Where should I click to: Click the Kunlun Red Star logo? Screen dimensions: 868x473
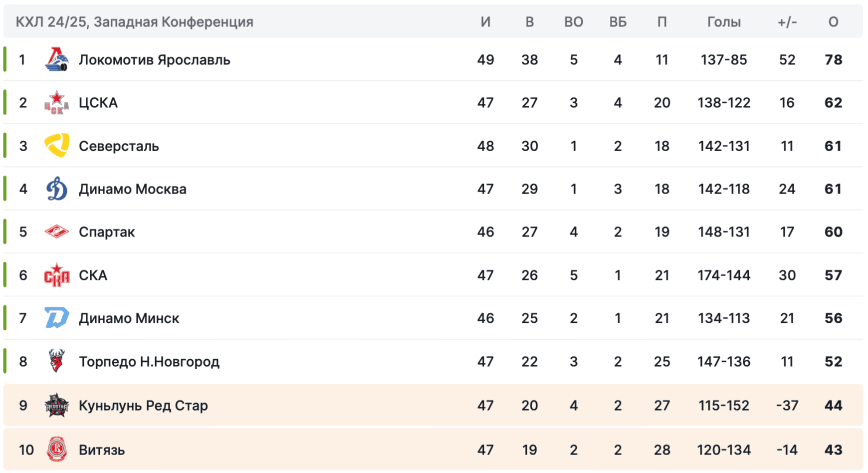tap(56, 405)
